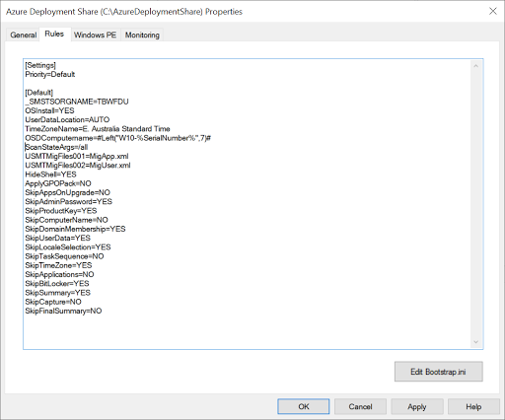Click the scroll down arrow in rules box
The image size is (505, 420).
[x=475, y=342]
